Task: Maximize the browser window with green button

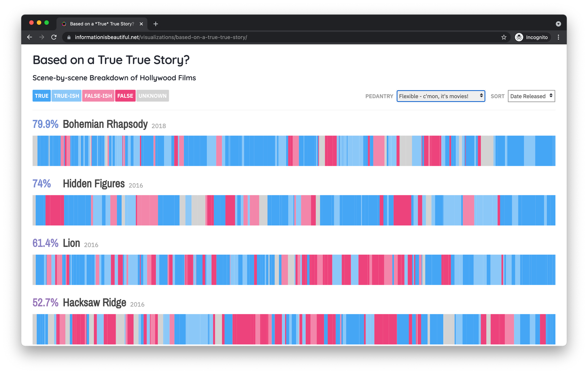Action: (46, 23)
